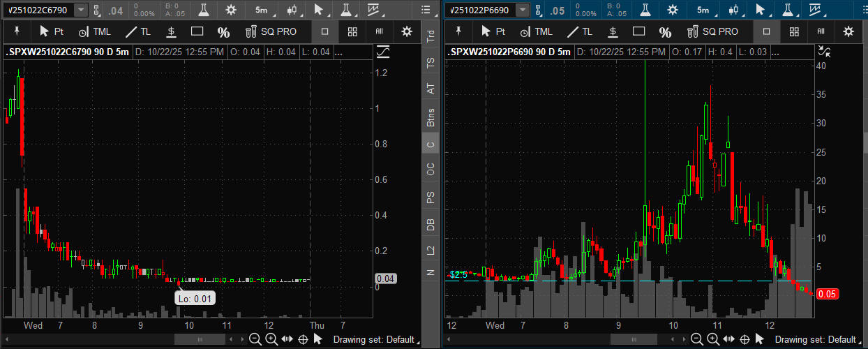868x349 pixels.
Task: Open the Drawing set: Default menu in the left chart
Action: 375,339
